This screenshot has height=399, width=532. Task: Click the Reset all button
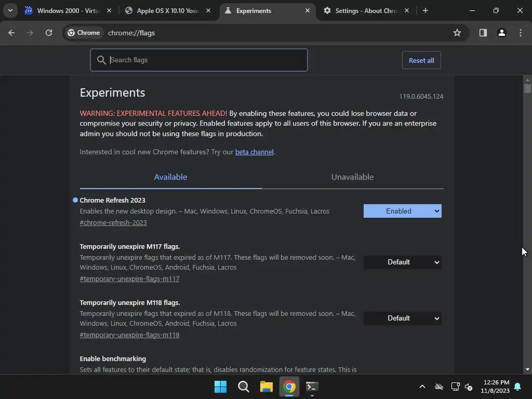(421, 60)
